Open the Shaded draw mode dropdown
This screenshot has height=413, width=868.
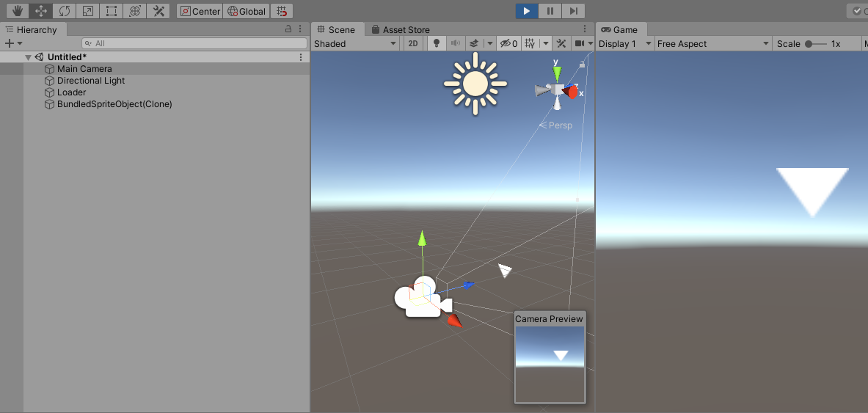[355, 44]
